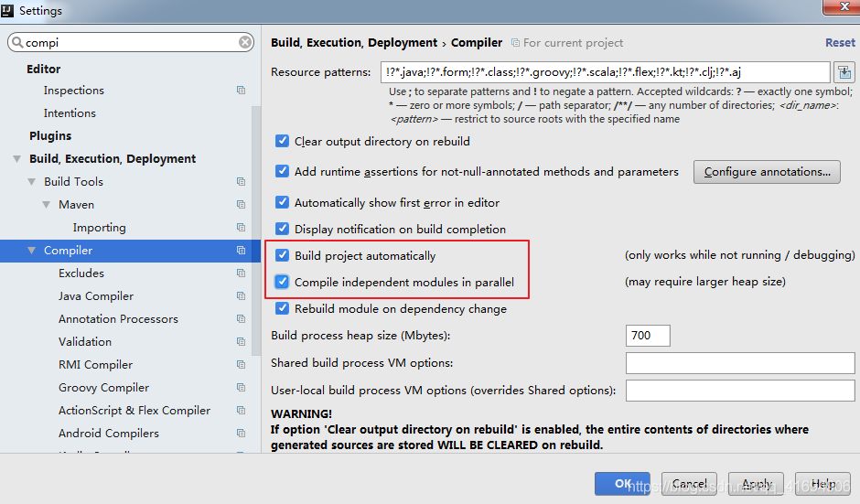Image resolution: width=860 pixels, height=504 pixels.
Task: Collapse the Build, Execution, Deployment tree node
Action: pos(17,159)
